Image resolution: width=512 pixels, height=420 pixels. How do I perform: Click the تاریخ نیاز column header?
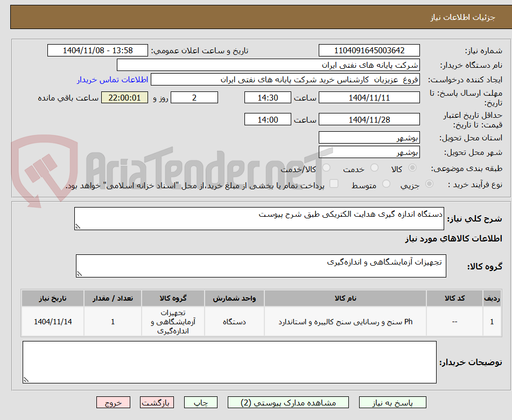click(x=53, y=298)
